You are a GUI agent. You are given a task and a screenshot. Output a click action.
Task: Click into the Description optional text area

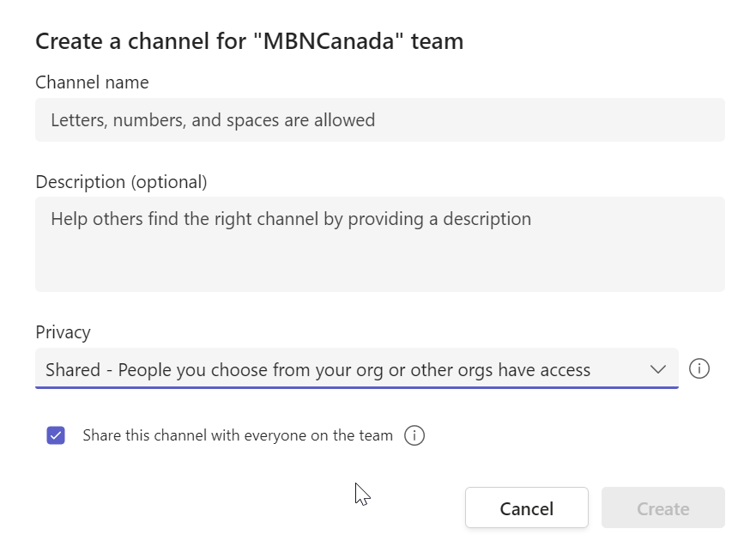pyautogui.click(x=380, y=244)
